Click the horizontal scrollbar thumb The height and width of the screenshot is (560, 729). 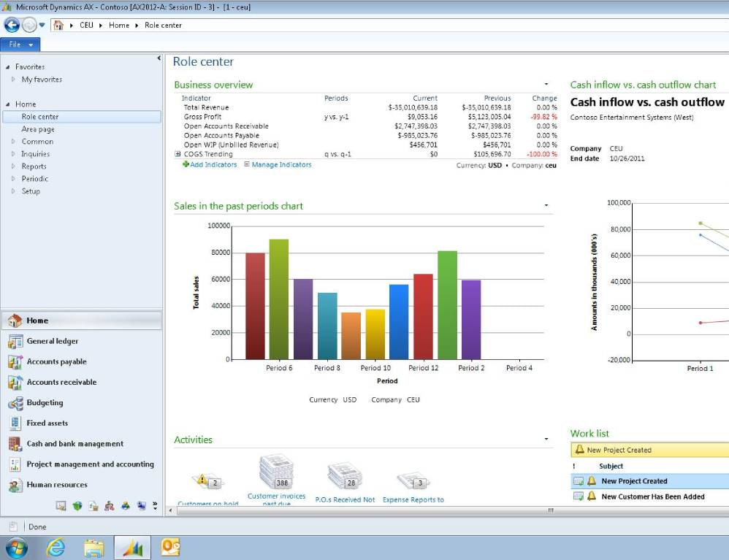pos(454,510)
